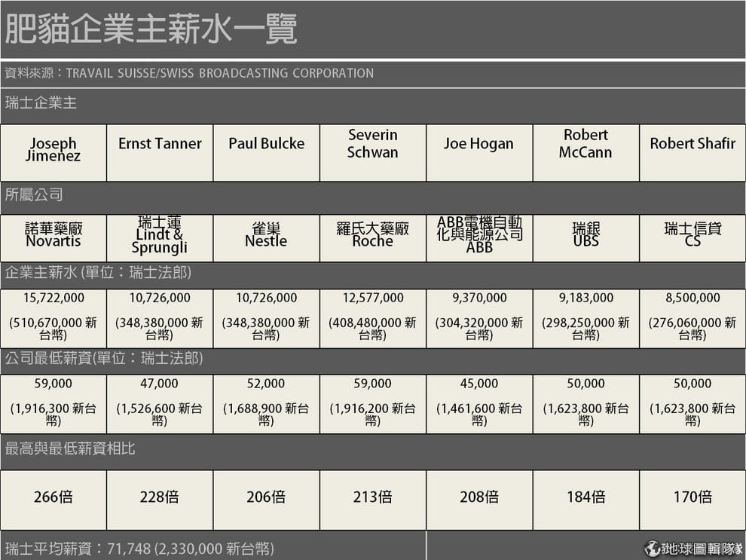Select the salary figure 9,370,000
Image resolution: width=746 pixels, height=560 pixels.
click(479, 298)
